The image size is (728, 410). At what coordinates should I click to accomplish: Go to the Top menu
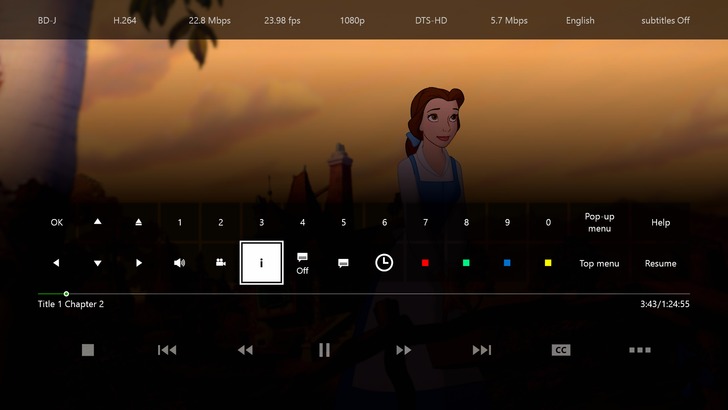click(x=599, y=263)
